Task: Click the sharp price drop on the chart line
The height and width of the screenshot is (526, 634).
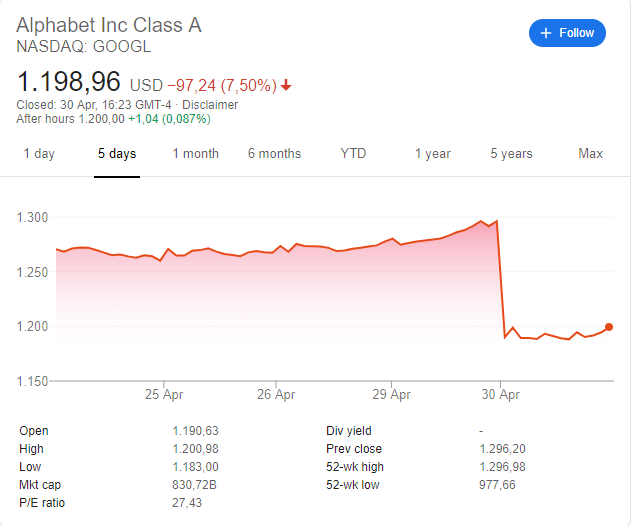Action: coord(501,279)
